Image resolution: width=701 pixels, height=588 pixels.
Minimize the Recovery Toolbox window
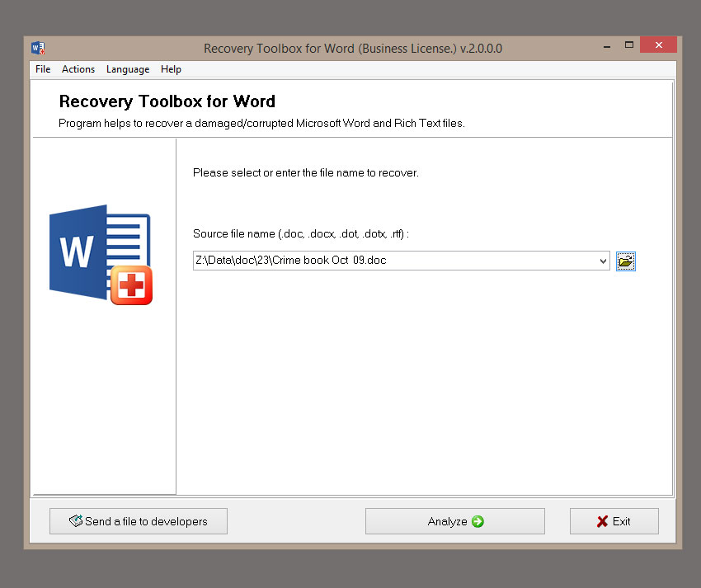pos(607,46)
